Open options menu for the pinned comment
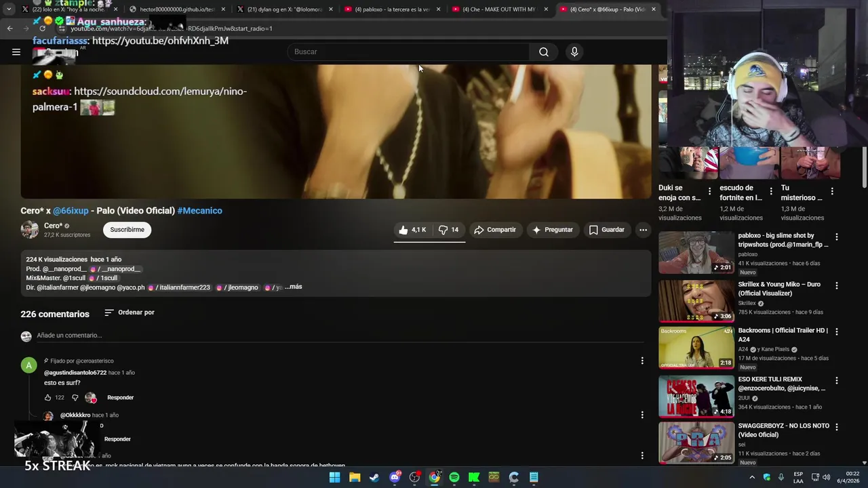This screenshot has height=488, width=868. [642, 361]
